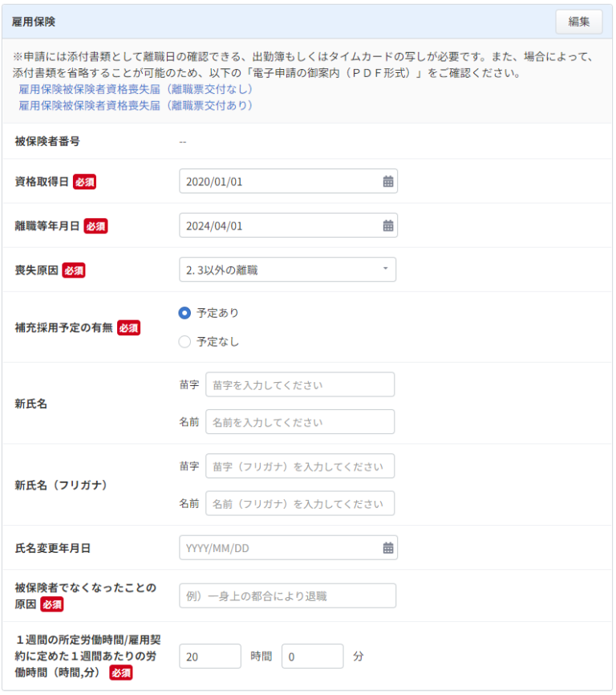This screenshot has height=695, width=616.
Task: Select the 予定あり radio button
Action: [x=184, y=313]
